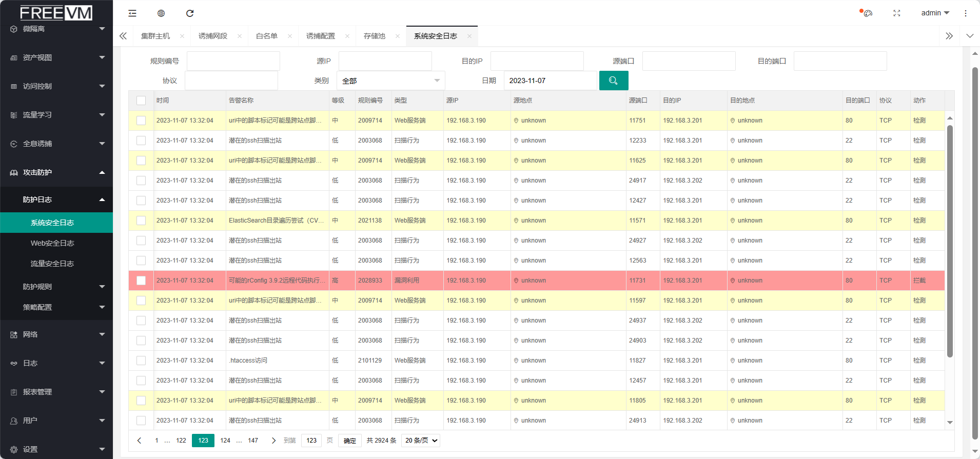The image size is (980, 459).
Task: Click the 规则编号 filter input
Action: [233, 61]
